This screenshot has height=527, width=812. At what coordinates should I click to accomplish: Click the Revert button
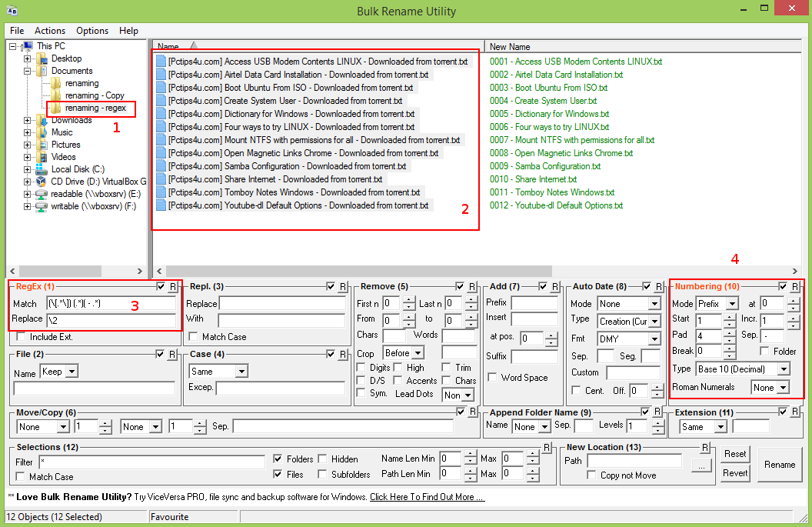735,473
